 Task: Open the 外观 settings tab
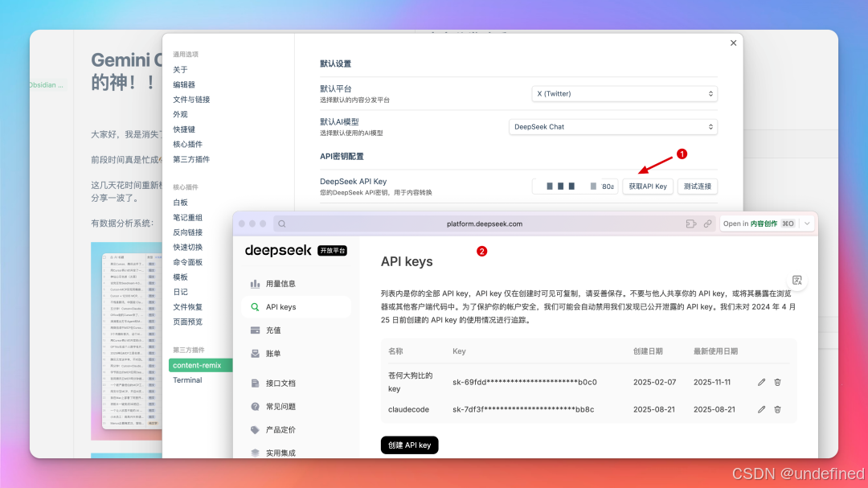pos(180,115)
